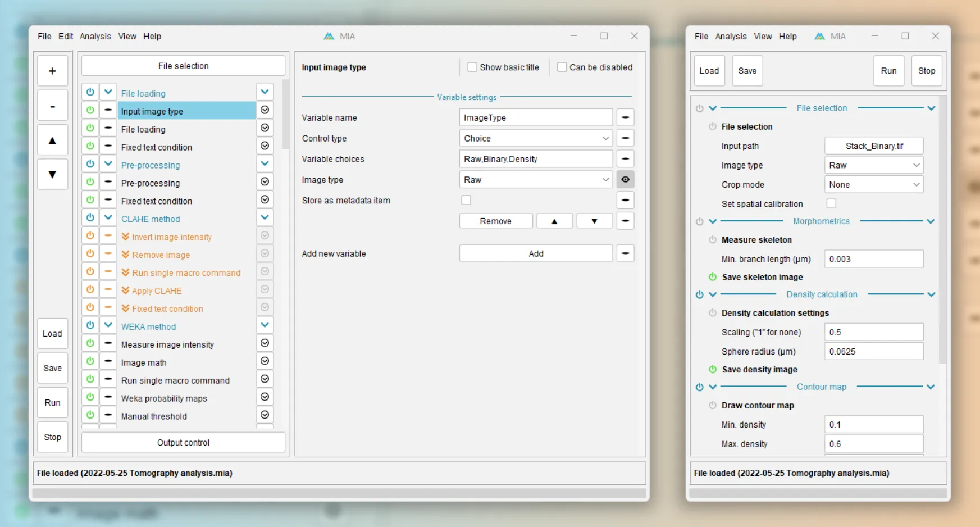Screen dimensions: 980x527
Task: Click right window parameters scrollbar
Action: point(942,230)
